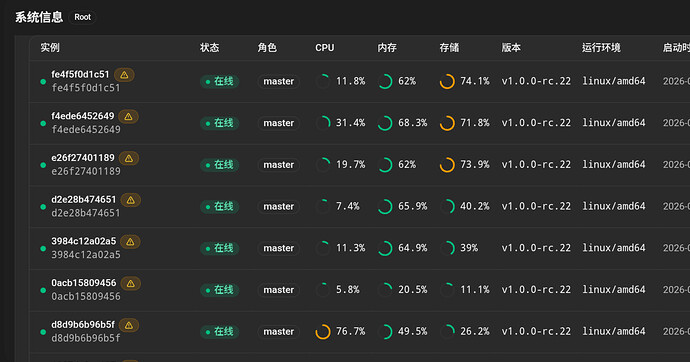
Task: Select the online status tag for fe4f5f0d1c51
Action: click(x=220, y=81)
